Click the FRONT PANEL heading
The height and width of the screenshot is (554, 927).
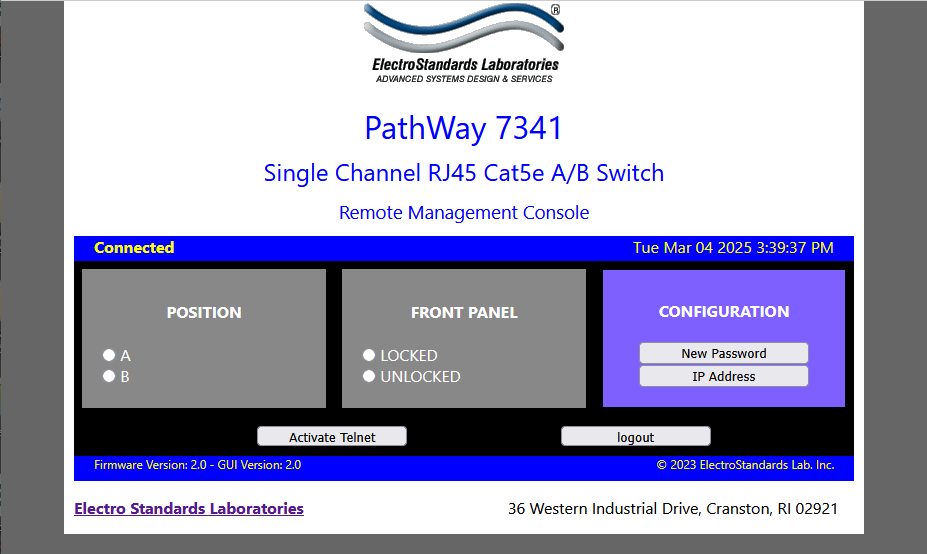click(x=464, y=312)
